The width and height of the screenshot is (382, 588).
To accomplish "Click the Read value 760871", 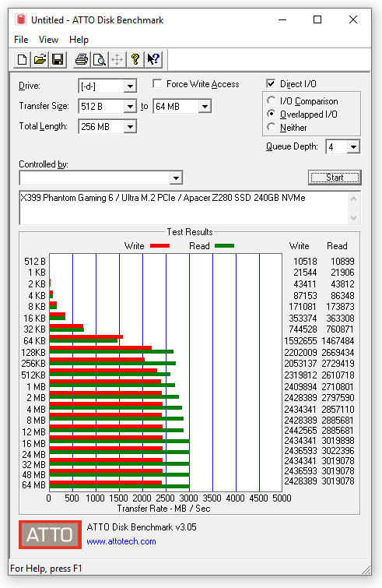I will 340,329.
